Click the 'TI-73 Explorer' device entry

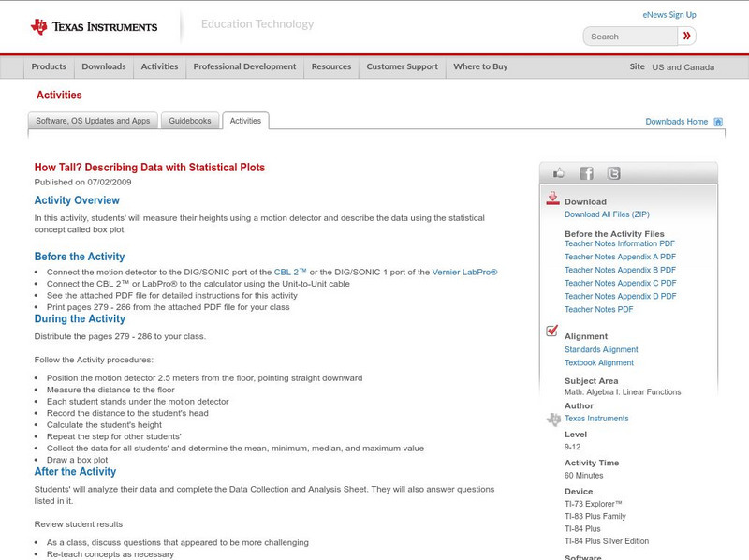[x=594, y=504]
